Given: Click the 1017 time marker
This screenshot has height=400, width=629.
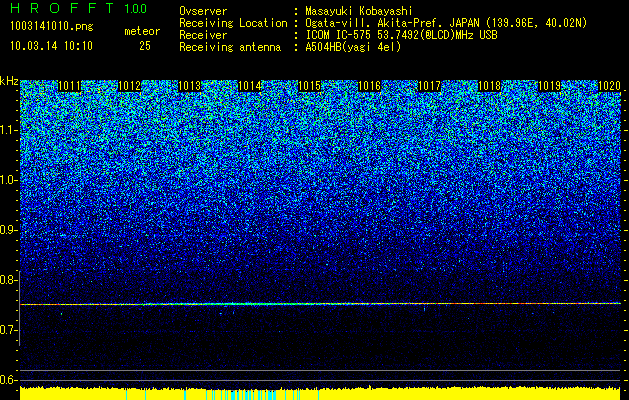Looking at the screenshot, I should pos(430,86).
